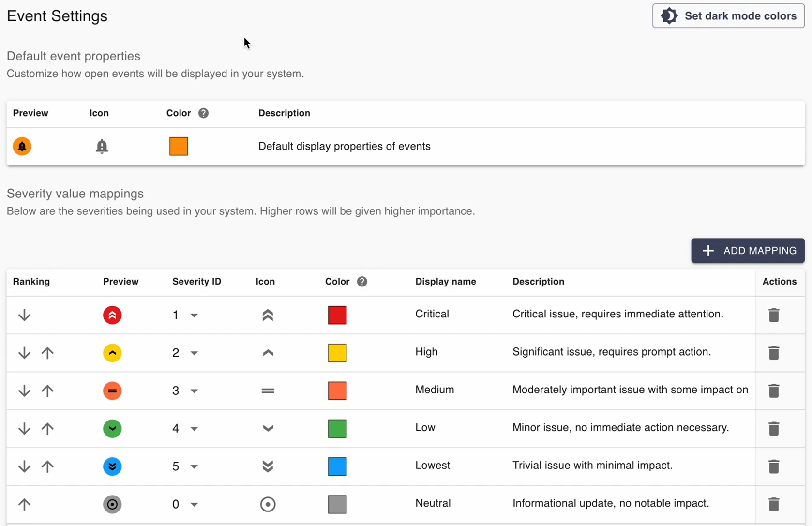The height and width of the screenshot is (526, 812).
Task: Click Set dark mode colors button
Action: (x=728, y=16)
